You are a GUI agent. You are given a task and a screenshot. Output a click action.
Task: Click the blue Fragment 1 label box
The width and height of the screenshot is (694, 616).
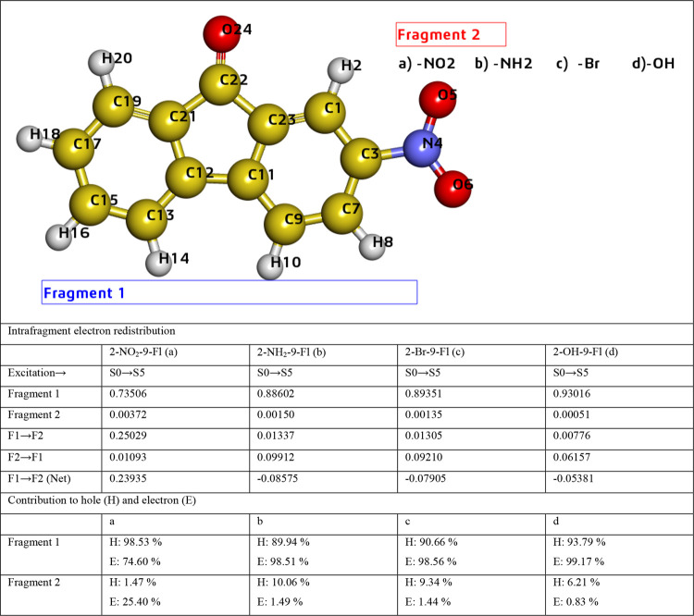pyautogui.click(x=229, y=292)
